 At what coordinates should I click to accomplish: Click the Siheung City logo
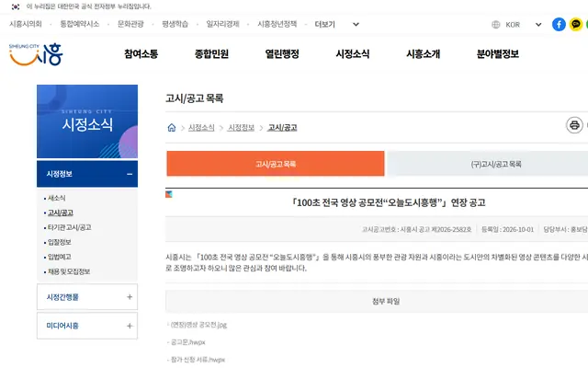[x=36, y=54]
